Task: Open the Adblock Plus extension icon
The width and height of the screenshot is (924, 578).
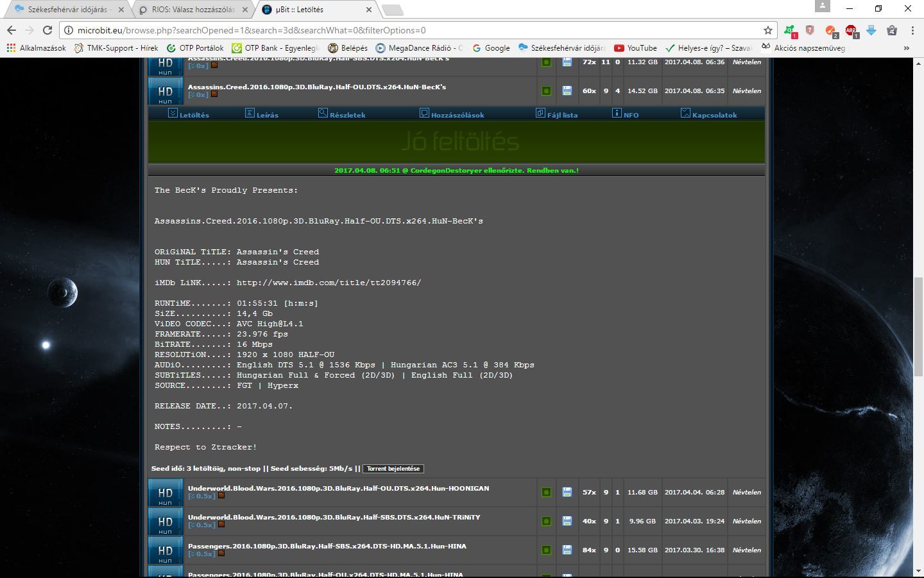Action: click(x=851, y=30)
